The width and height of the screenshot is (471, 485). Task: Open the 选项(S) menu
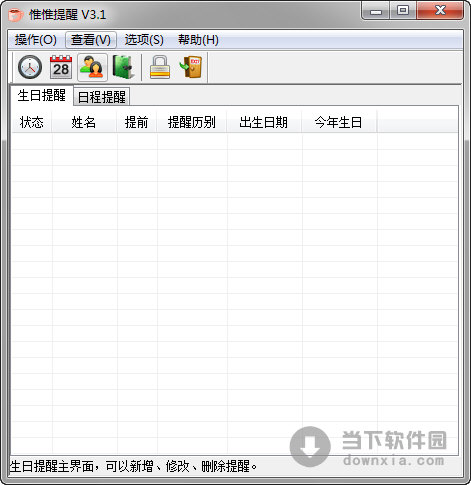(144, 40)
